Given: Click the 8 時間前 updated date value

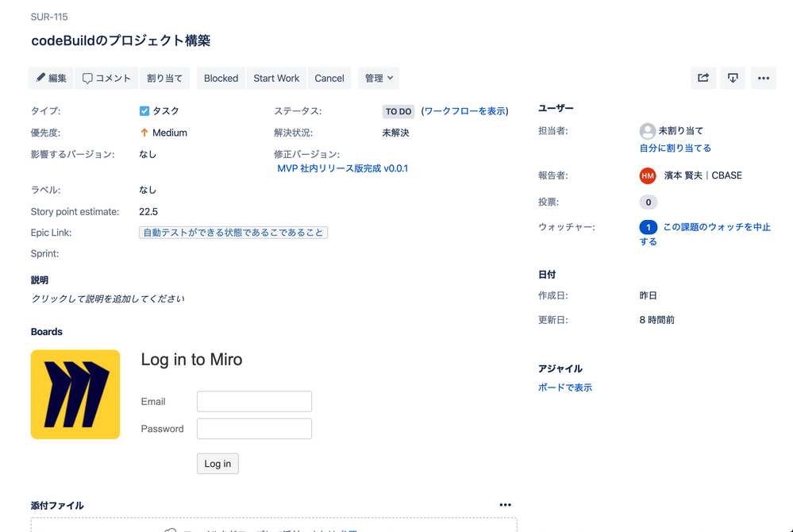Looking at the screenshot, I should (x=657, y=320).
